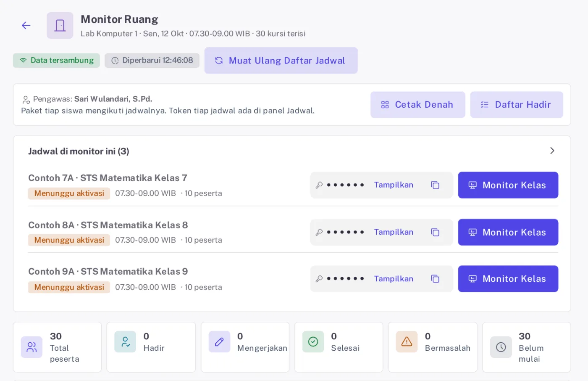
Task: Click the Menunggu aktivasi badge for Contoh 9A
Action: 69,287
